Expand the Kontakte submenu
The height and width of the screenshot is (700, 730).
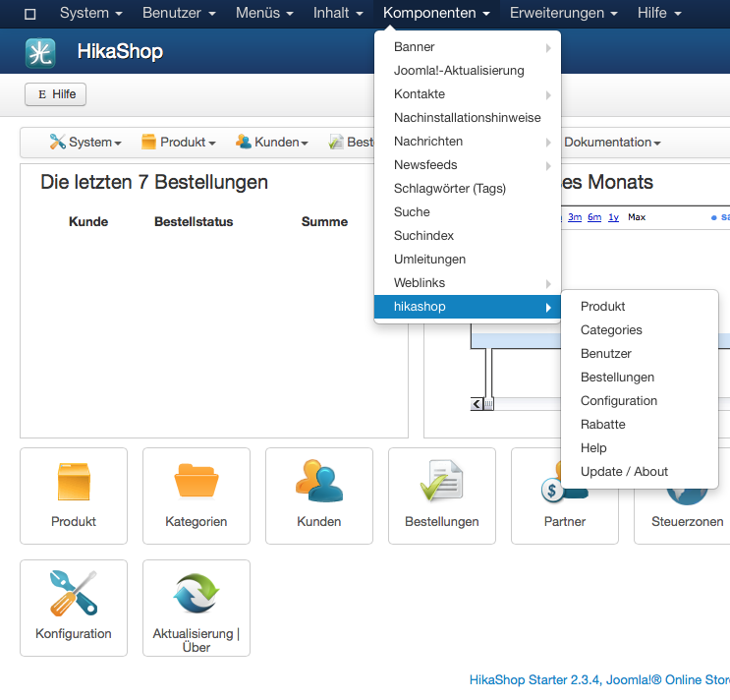(468, 94)
